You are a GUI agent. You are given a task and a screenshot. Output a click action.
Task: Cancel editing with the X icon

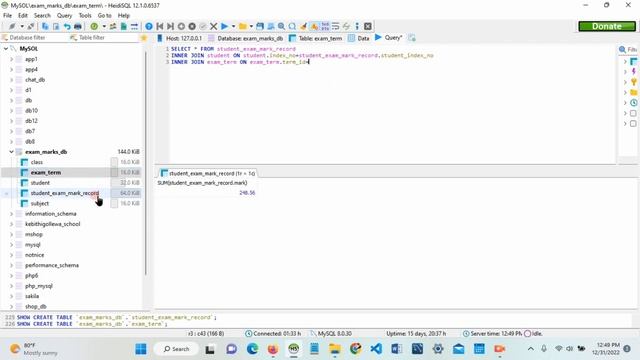coord(213,26)
